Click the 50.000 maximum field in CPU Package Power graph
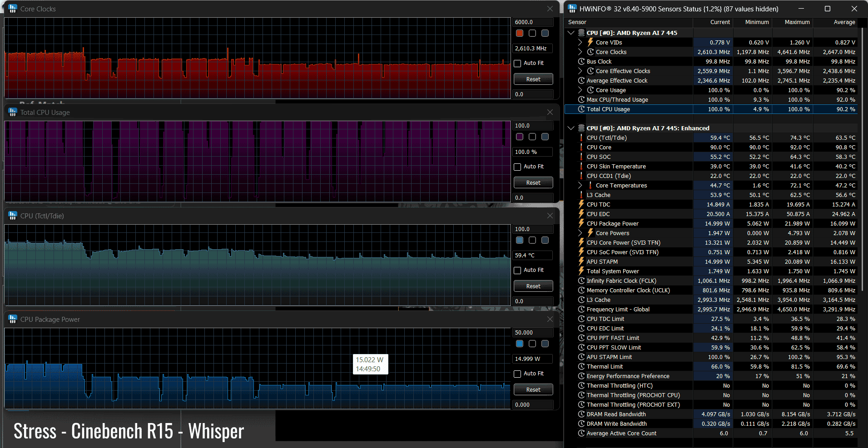The width and height of the screenshot is (868, 448). coord(533,332)
